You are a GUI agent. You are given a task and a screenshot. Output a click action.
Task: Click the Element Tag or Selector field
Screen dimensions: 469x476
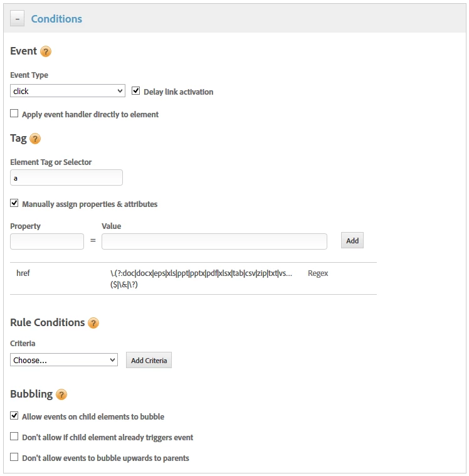click(x=66, y=178)
